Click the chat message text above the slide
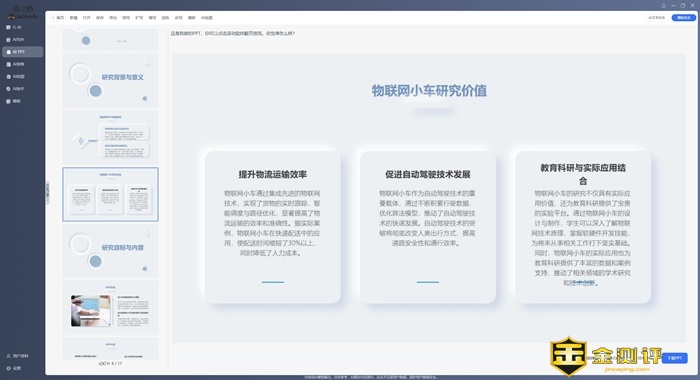 tap(233, 33)
